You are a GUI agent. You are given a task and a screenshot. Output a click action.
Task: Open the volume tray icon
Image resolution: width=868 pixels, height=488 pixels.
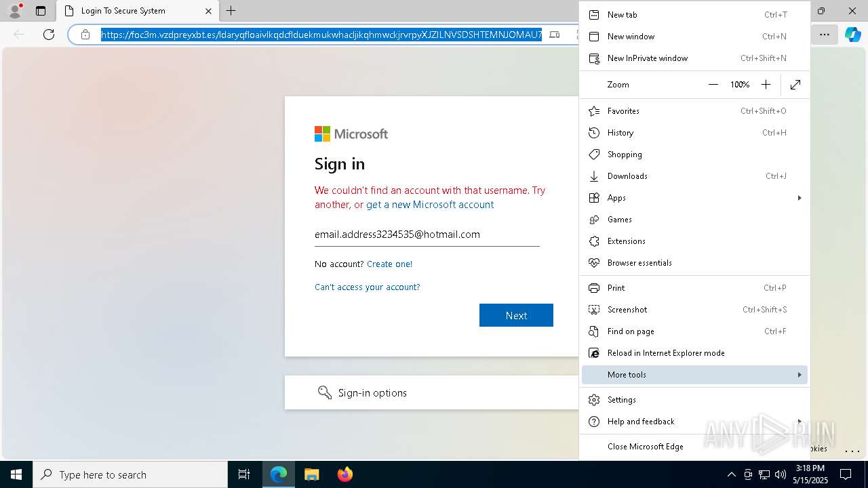click(781, 474)
